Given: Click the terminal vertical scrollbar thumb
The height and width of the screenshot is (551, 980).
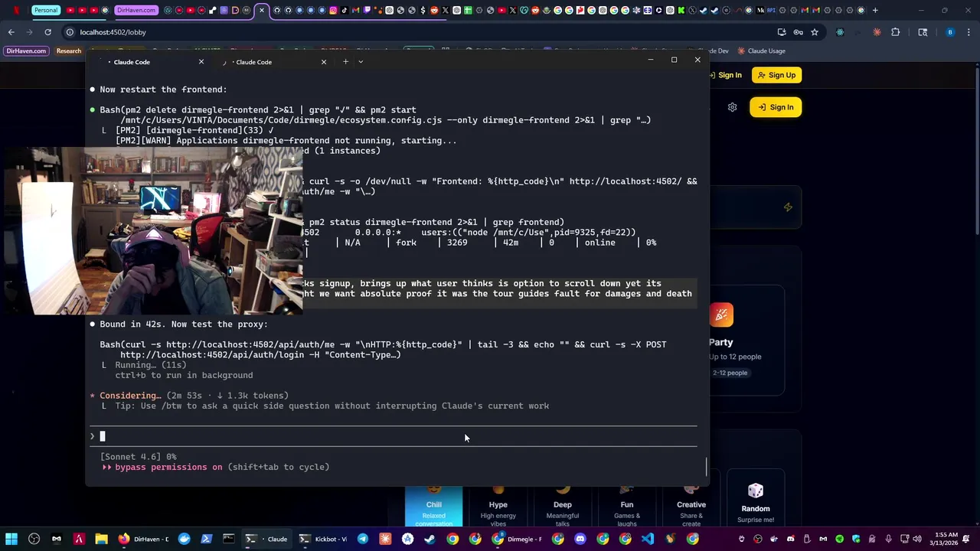Looking at the screenshot, I should click(706, 466).
